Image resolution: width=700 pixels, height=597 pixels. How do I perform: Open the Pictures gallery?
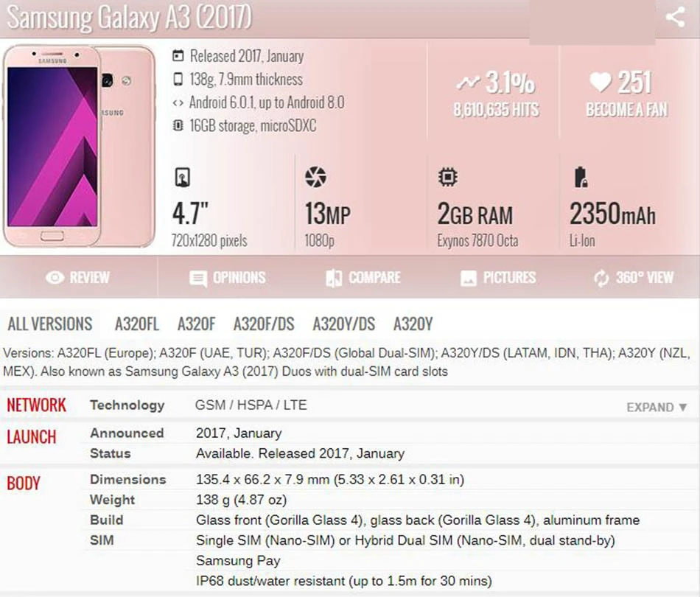tap(498, 278)
